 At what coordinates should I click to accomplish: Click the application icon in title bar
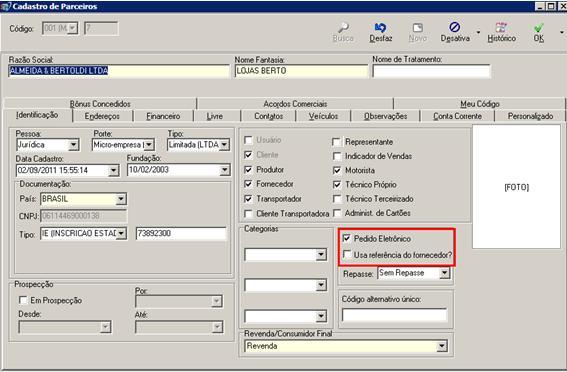[5, 7]
